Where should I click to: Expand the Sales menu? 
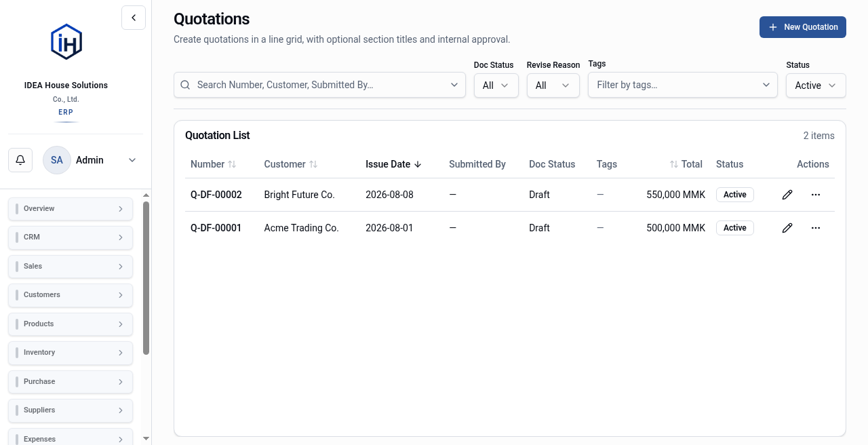coord(71,267)
